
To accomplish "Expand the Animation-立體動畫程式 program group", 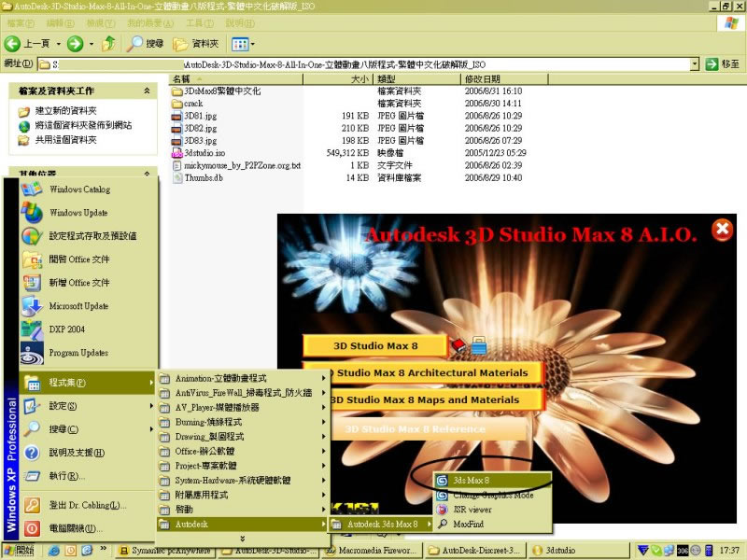I will [243, 379].
